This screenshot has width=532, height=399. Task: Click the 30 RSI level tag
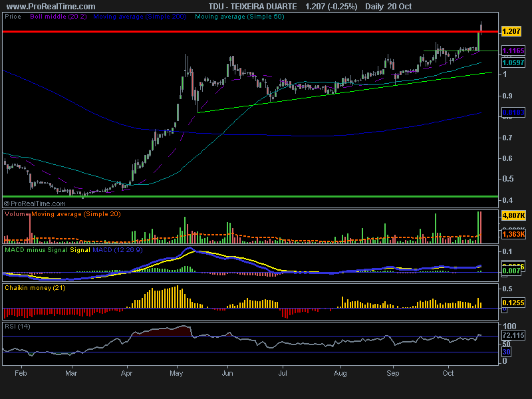pyautogui.click(x=506, y=352)
